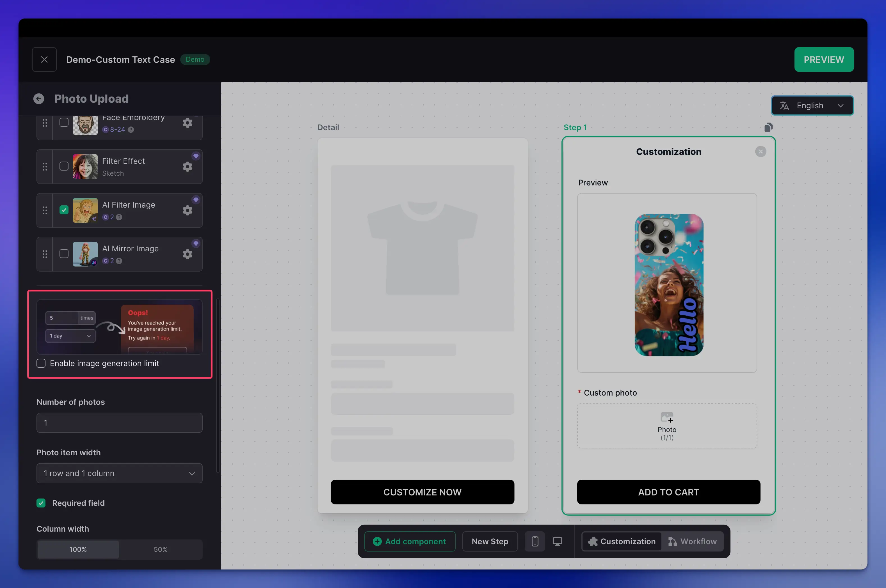This screenshot has width=886, height=588.
Task: Click the back arrow beside Photo Upload
Action: pyautogui.click(x=39, y=99)
